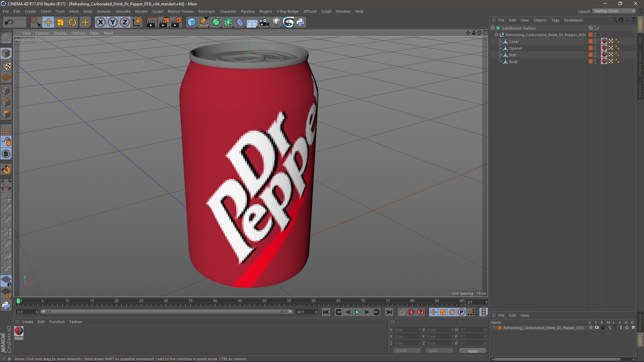Select the Body object in tree

point(513,62)
